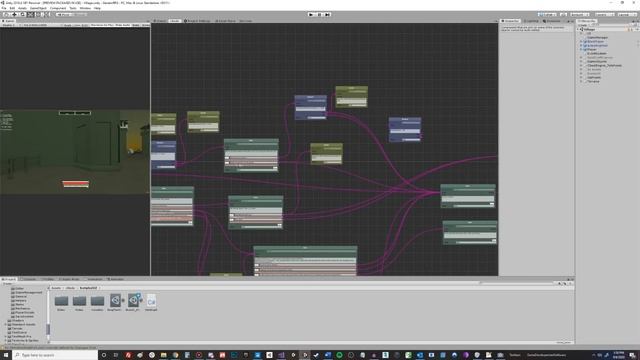Select the first graph asset icon in Project
Viewport: 640px width, 360px height.
pyautogui.click(x=116, y=301)
